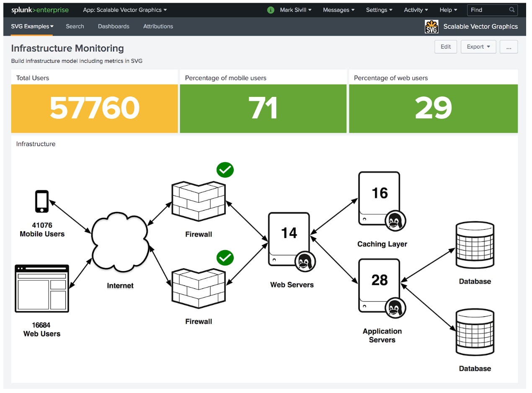
Task: Click "Database" label under upper database
Action: (475, 282)
